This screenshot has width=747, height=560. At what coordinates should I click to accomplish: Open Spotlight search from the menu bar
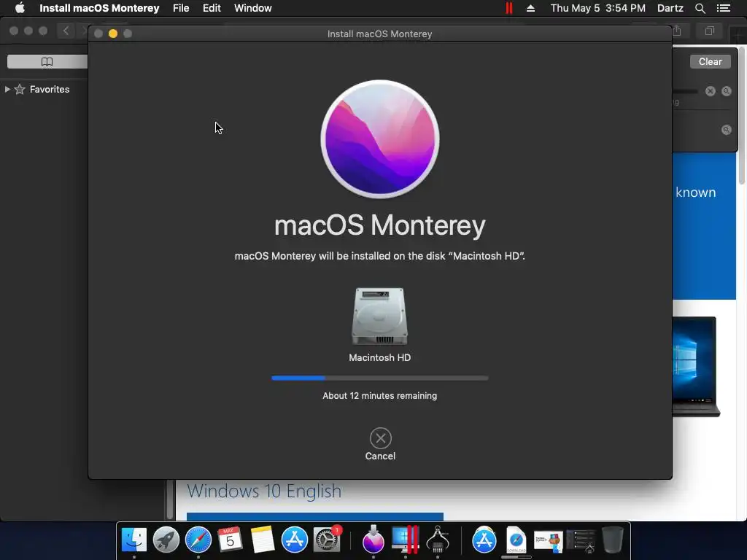tap(700, 8)
